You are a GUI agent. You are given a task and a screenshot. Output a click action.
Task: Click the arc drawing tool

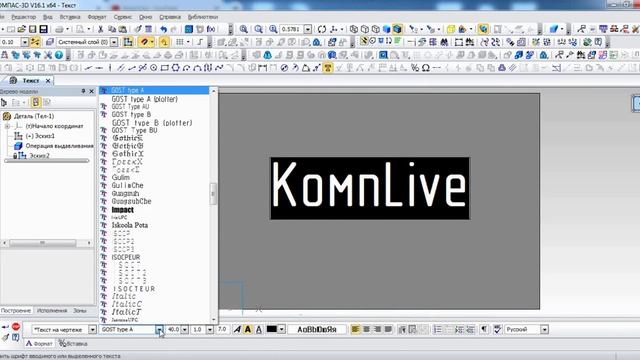(187, 68)
